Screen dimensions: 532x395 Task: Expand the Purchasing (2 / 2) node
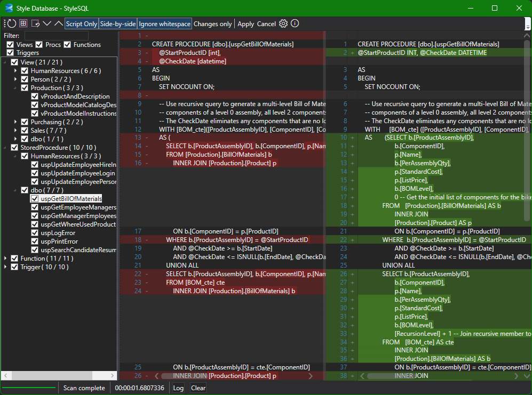pyautogui.click(x=15, y=122)
